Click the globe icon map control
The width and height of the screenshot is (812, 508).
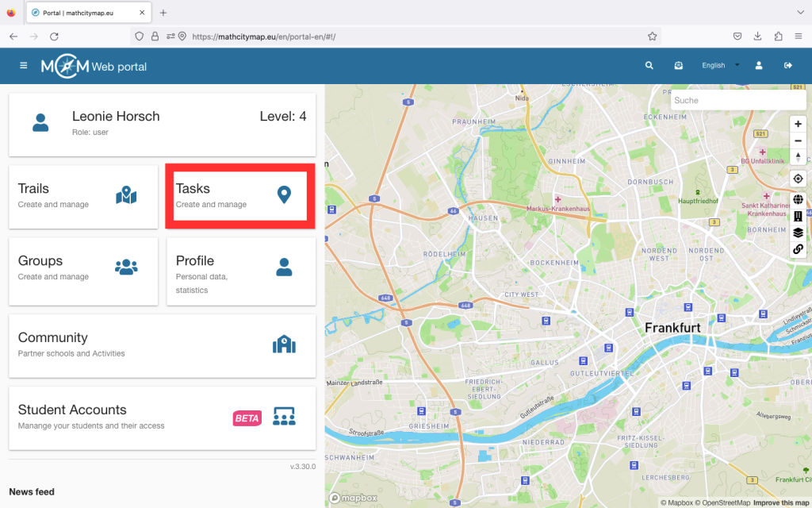(798, 200)
